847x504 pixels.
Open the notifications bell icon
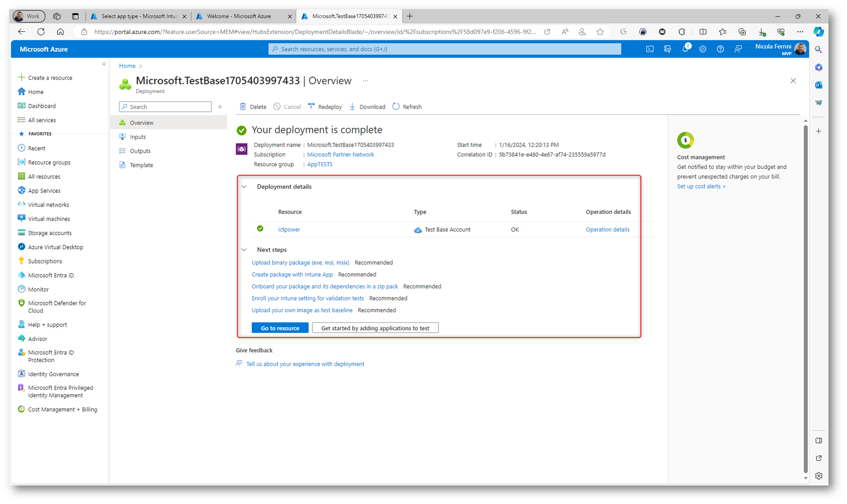pyautogui.click(x=685, y=49)
